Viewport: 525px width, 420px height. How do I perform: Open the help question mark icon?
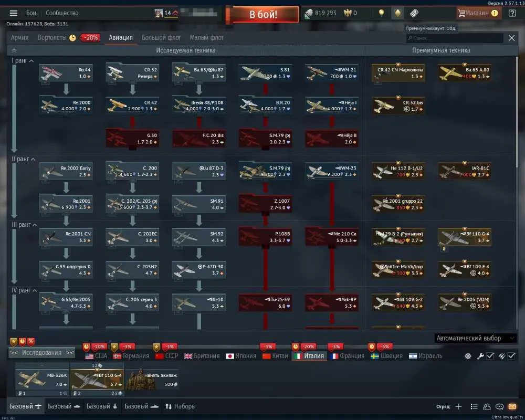coord(512,13)
